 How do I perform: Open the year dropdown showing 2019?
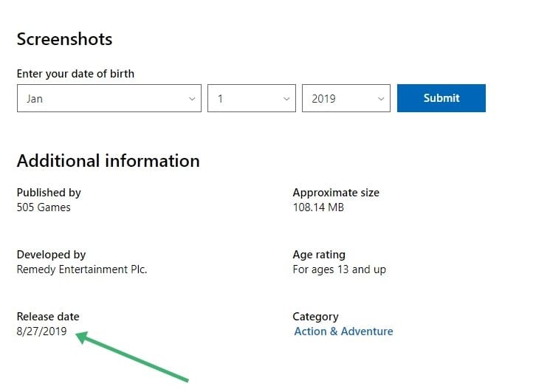click(346, 98)
